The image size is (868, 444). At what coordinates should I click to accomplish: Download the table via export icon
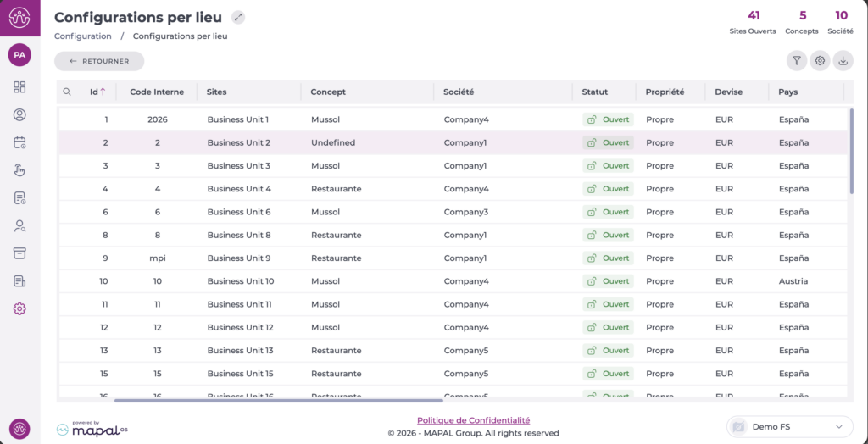[x=843, y=60]
